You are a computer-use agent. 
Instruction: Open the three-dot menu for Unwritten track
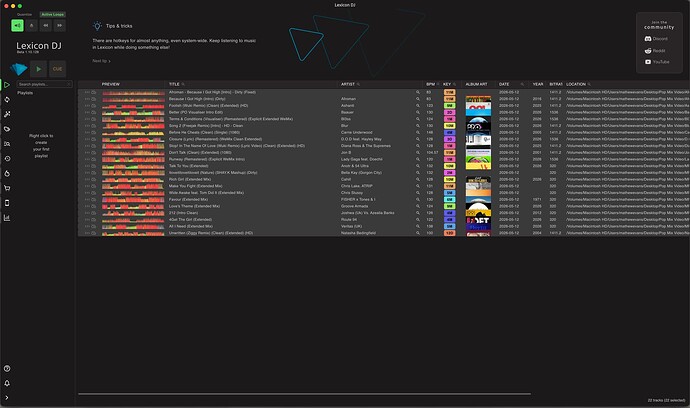click(87, 233)
